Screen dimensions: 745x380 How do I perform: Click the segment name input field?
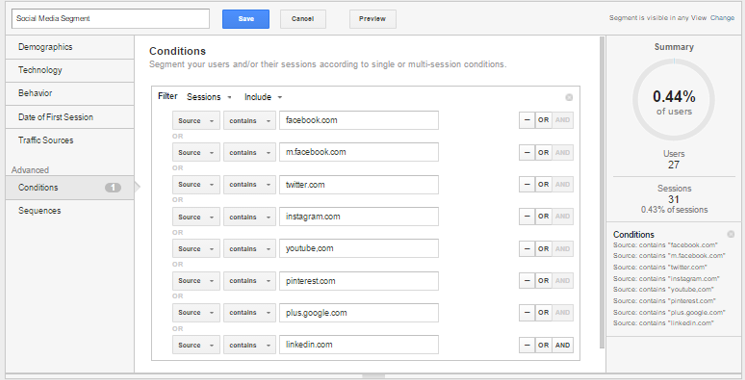(110, 19)
